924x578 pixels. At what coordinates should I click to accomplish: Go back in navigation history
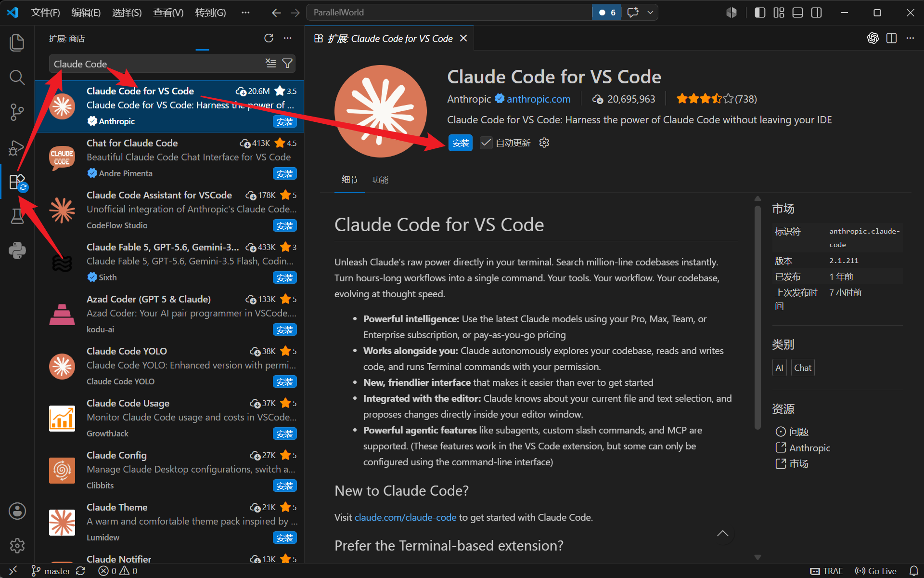click(x=276, y=13)
